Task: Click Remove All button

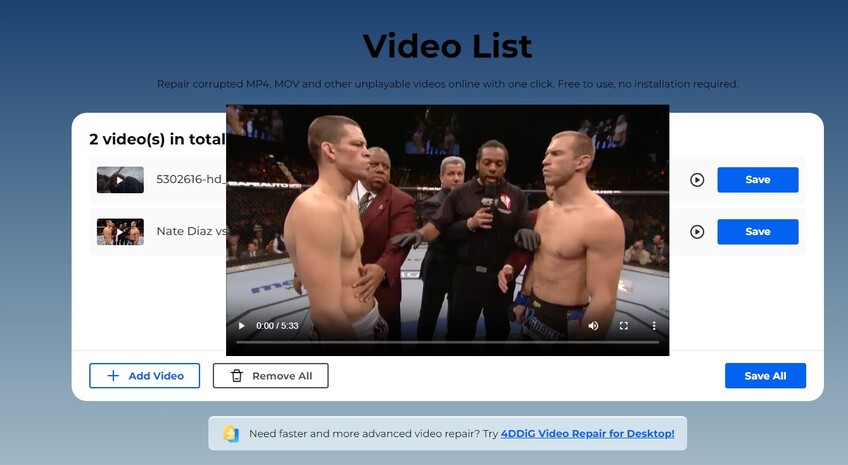Action: pyautogui.click(x=270, y=376)
